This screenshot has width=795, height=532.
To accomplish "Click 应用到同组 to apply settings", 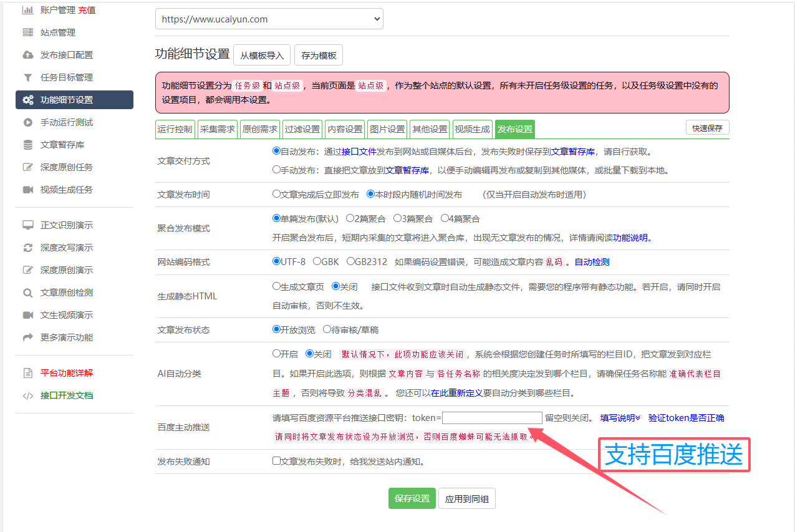I will 466,498.
